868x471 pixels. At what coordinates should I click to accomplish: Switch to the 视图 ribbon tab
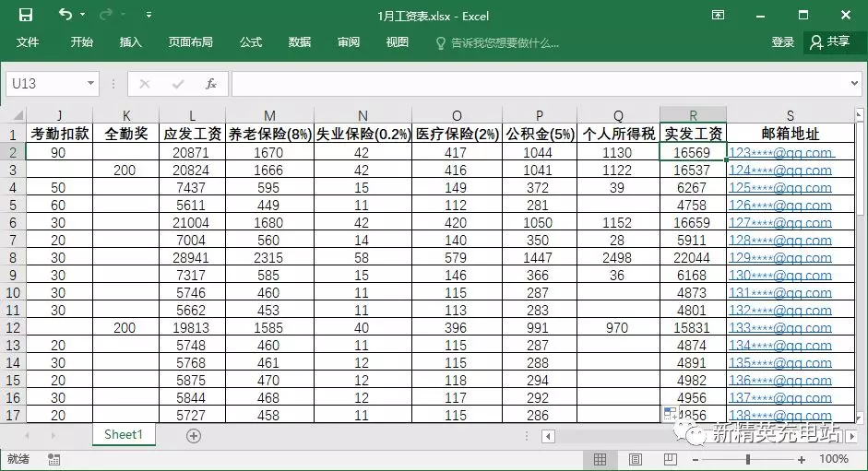tap(397, 42)
